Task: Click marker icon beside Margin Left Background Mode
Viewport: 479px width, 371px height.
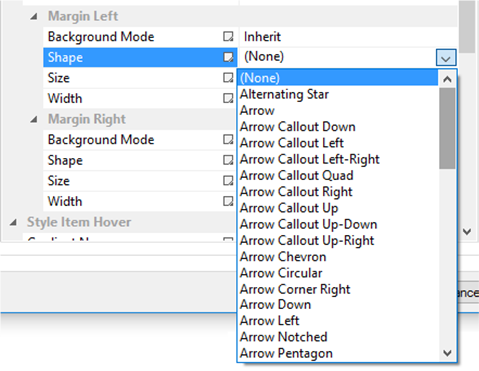Action: 228,37
